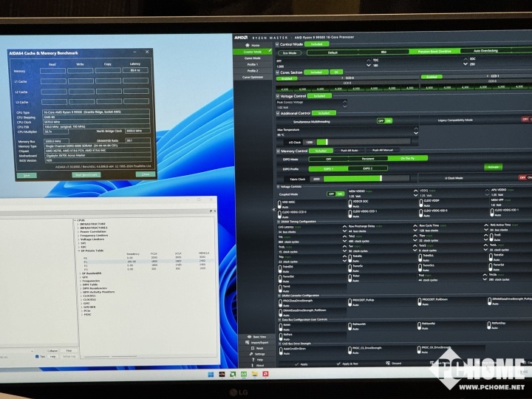532x399 pixels.
Task: Collapse the Cores Section
Action: (277, 72)
